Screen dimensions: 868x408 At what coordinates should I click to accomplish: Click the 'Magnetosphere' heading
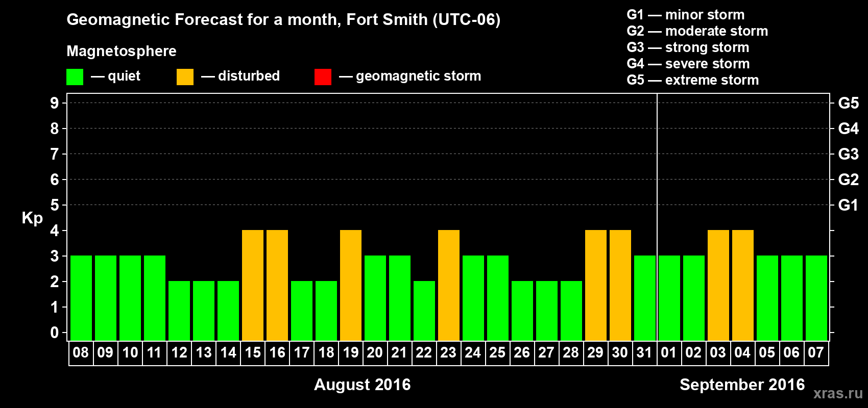click(122, 52)
